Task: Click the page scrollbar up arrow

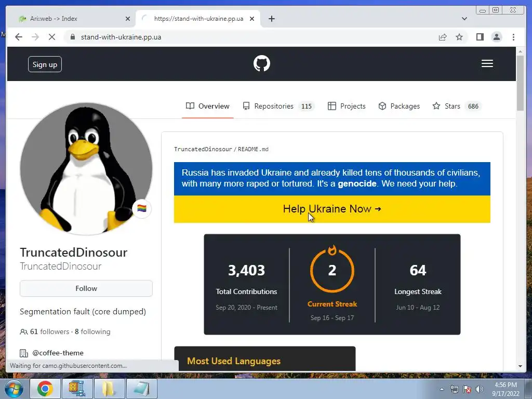Action: [520, 51]
